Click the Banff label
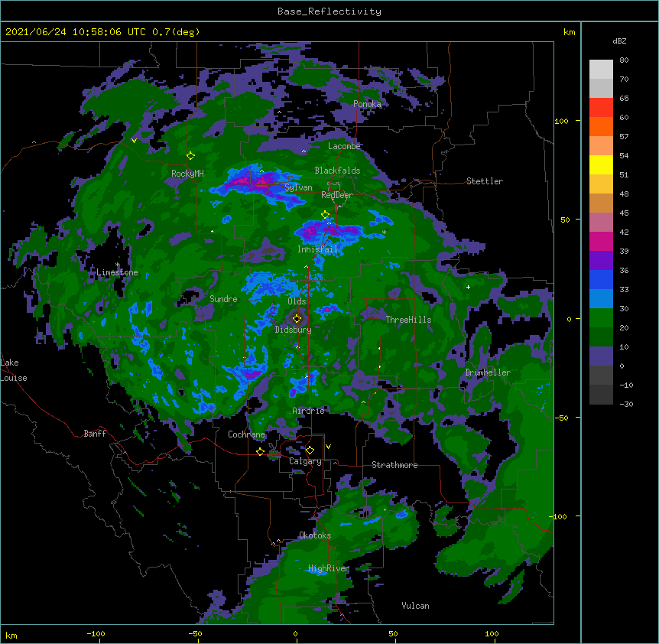Image resolution: width=659 pixels, height=644 pixels. click(95, 434)
